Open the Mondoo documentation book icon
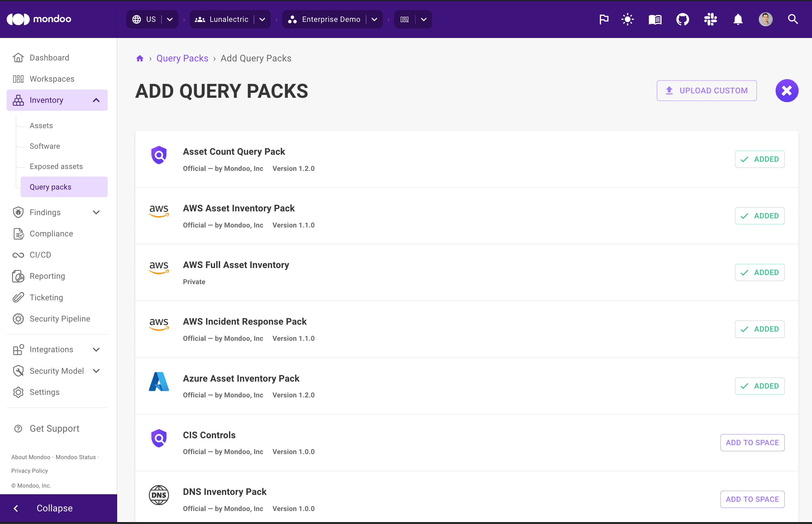The width and height of the screenshot is (812, 524). (x=654, y=19)
